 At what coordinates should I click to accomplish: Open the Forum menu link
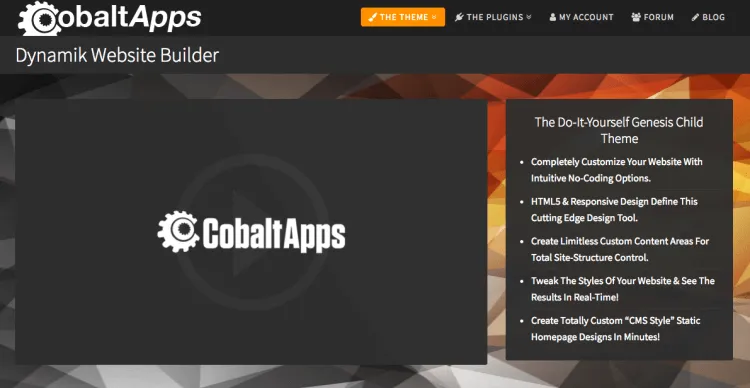point(652,17)
